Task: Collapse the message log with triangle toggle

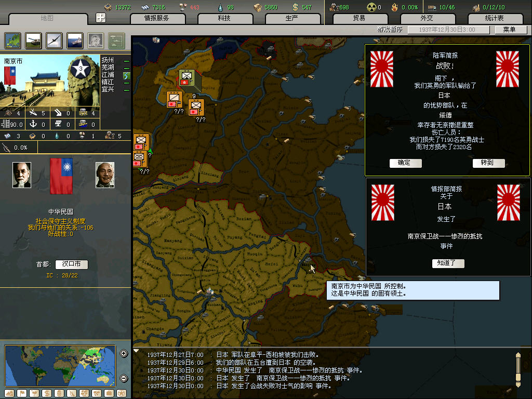Action: coord(136,351)
